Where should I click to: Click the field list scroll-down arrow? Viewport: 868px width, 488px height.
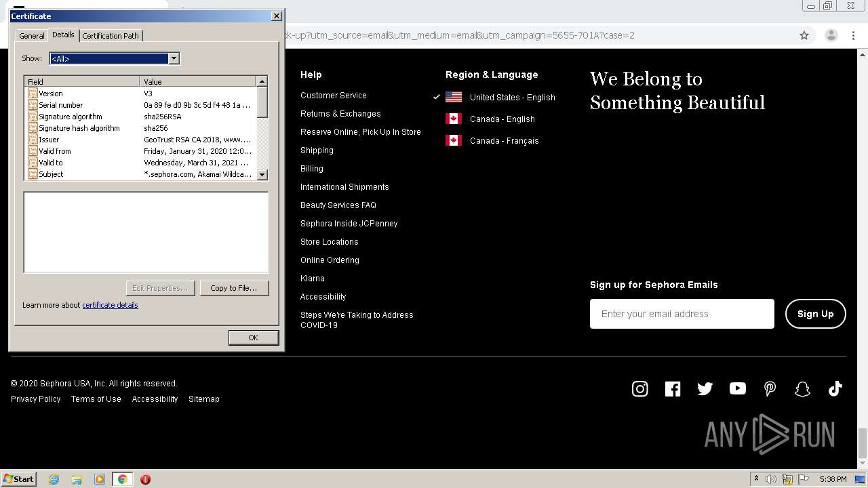pyautogui.click(x=262, y=174)
